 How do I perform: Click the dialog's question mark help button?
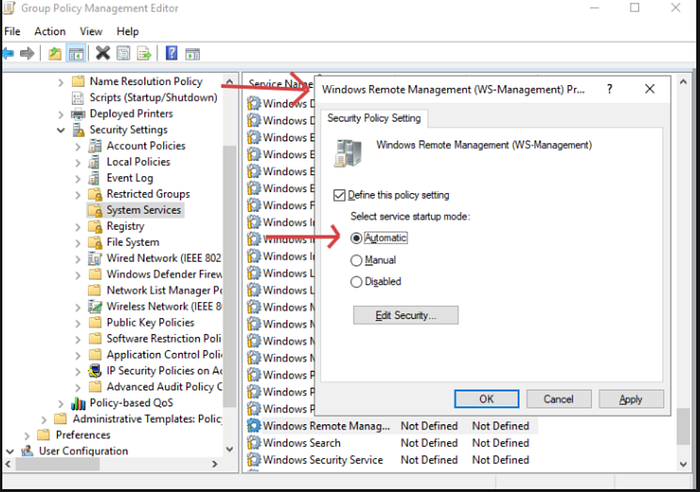pyautogui.click(x=609, y=89)
